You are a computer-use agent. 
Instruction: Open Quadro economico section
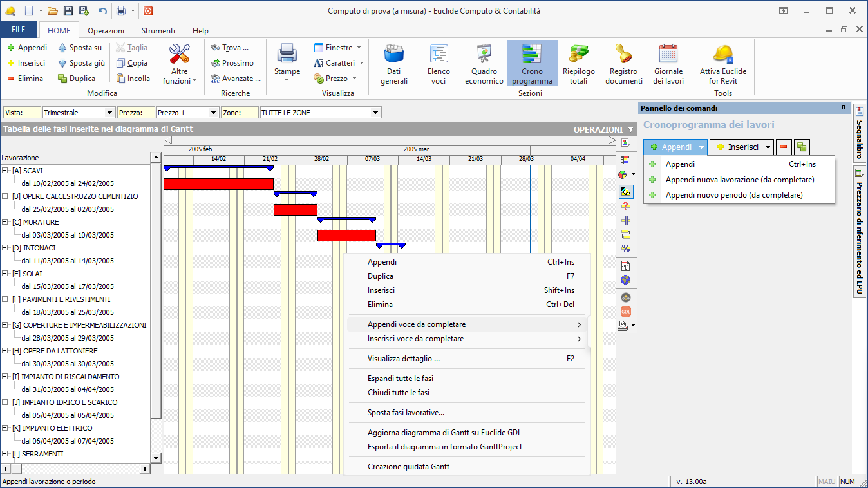tap(484, 64)
